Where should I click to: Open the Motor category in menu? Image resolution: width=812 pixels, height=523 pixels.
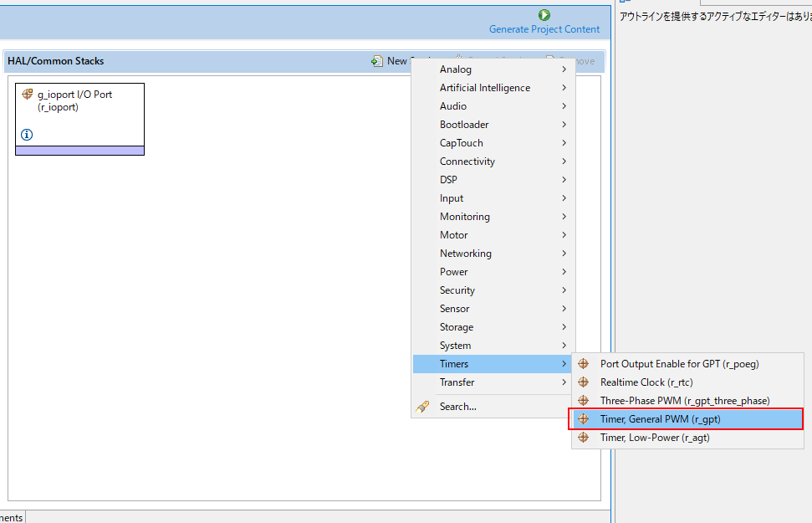[454, 235]
